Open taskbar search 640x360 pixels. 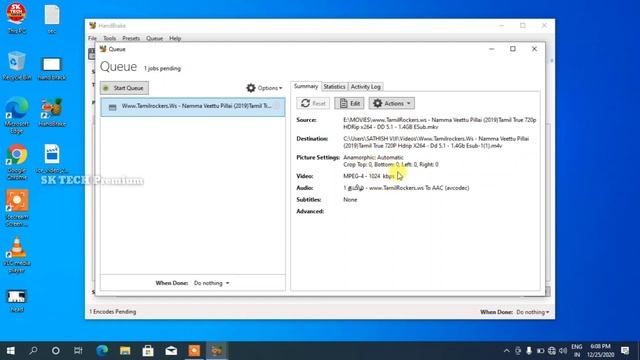coord(33,351)
